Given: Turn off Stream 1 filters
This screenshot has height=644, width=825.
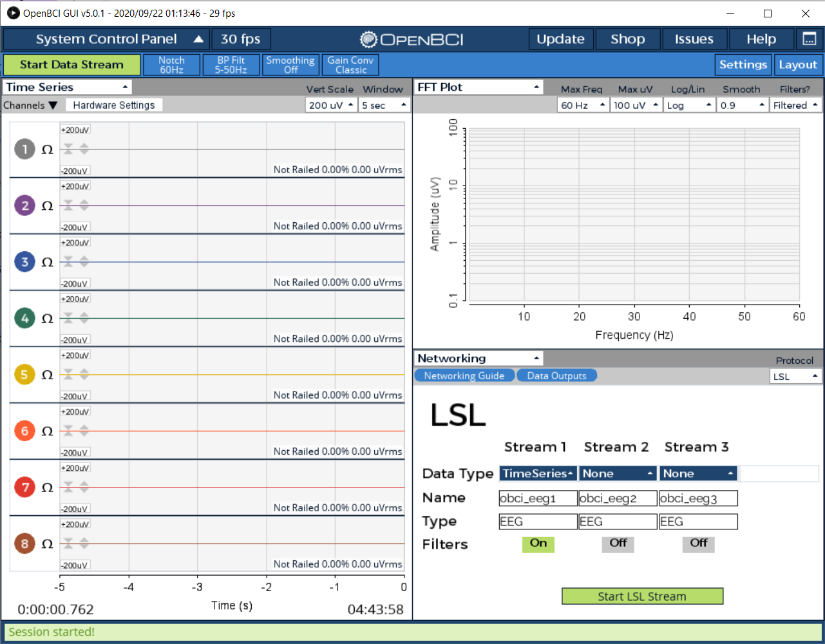Looking at the screenshot, I should click(538, 544).
